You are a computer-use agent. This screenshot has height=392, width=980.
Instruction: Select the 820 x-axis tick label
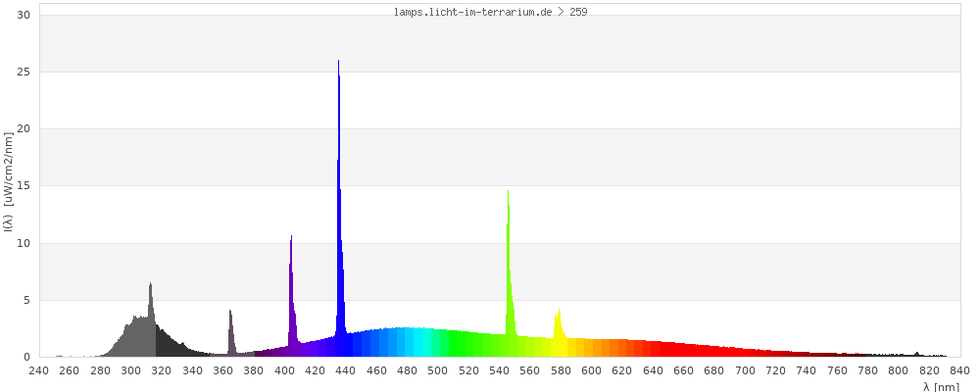(929, 370)
